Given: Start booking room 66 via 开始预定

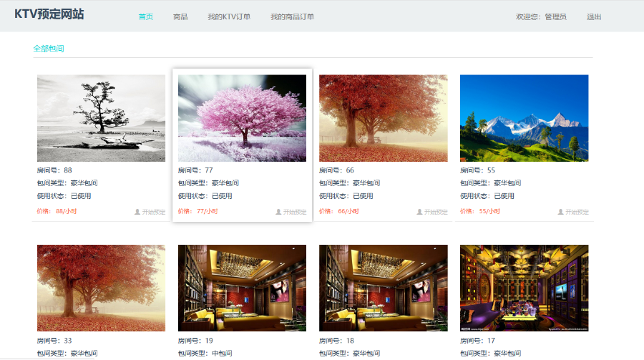Looking at the screenshot, I should point(436,212).
